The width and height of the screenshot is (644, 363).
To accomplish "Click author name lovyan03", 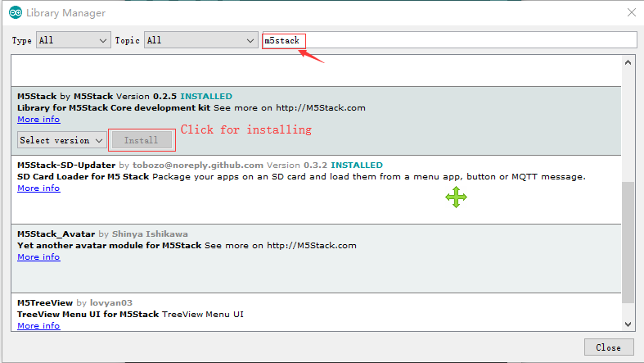I will (111, 303).
